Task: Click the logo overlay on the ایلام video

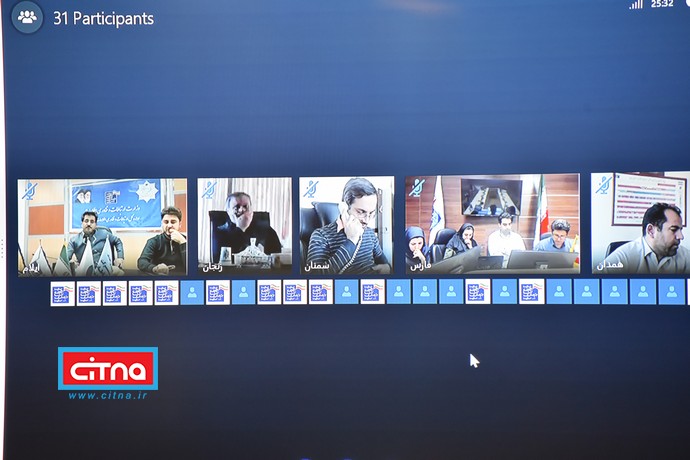Action: [x=29, y=187]
